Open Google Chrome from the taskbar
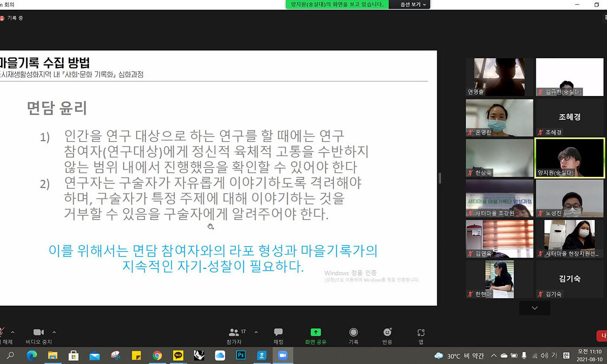The height and width of the screenshot is (364, 607). click(x=157, y=355)
